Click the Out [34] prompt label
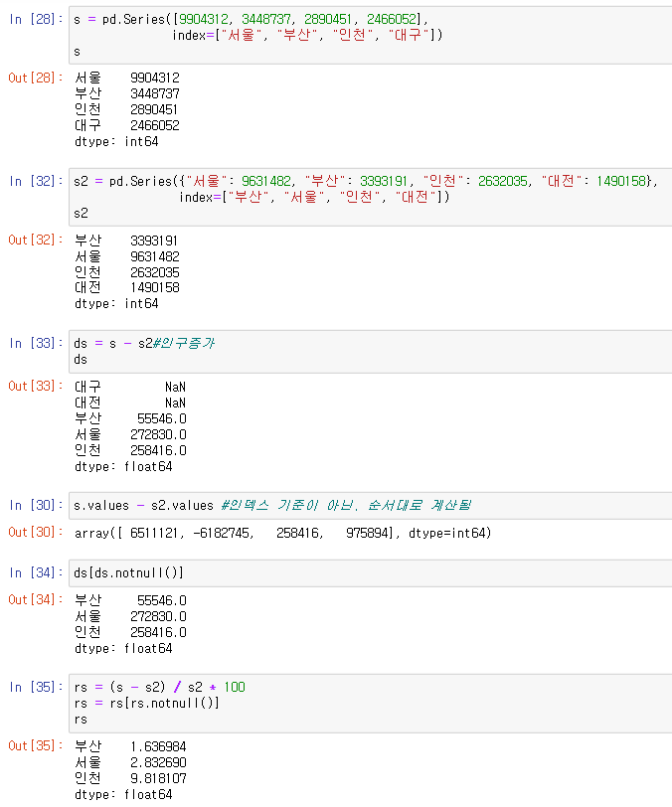This screenshot has height=807, width=672. [x=35, y=599]
